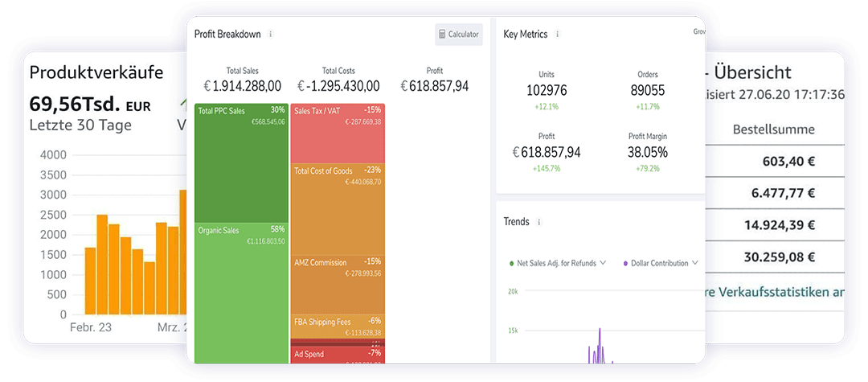Click the Total Cost of Goods block

pyautogui.click(x=337, y=207)
